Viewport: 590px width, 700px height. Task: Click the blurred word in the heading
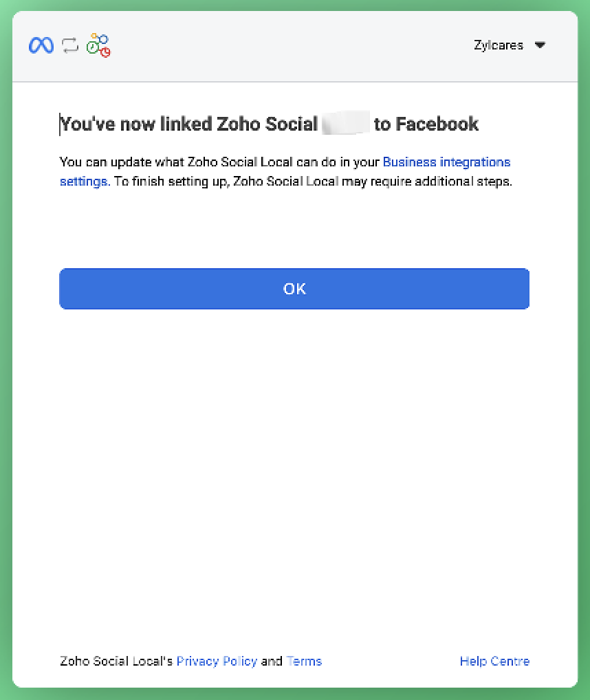(346, 123)
